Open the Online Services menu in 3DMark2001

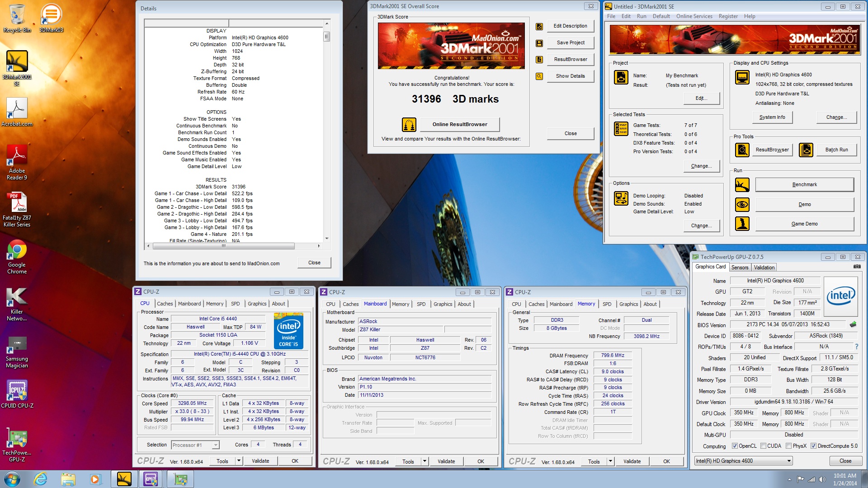[x=694, y=16]
